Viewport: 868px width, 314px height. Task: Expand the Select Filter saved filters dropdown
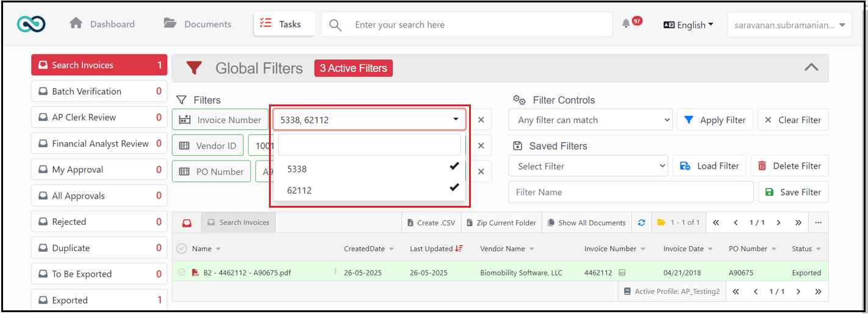[x=588, y=166]
